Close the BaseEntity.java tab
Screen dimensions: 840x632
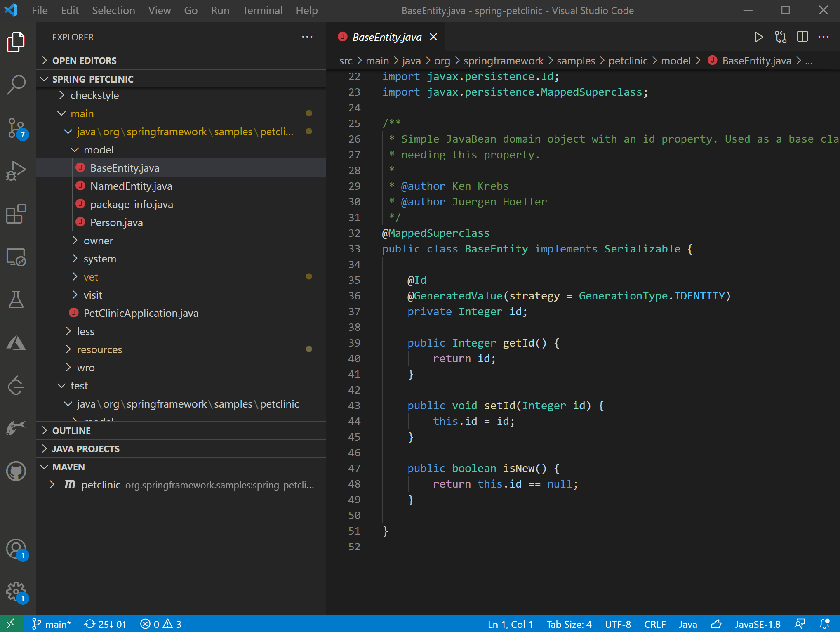point(433,37)
